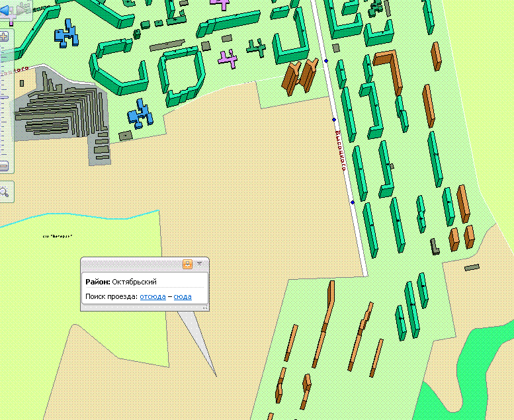
Task: Click the pink building on the map
Action: (x=228, y=59)
